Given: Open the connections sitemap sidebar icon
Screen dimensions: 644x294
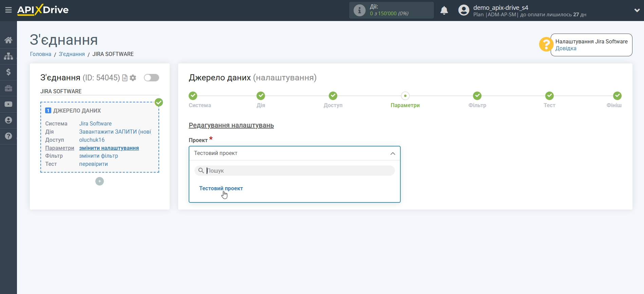Looking at the screenshot, I should [x=8, y=56].
